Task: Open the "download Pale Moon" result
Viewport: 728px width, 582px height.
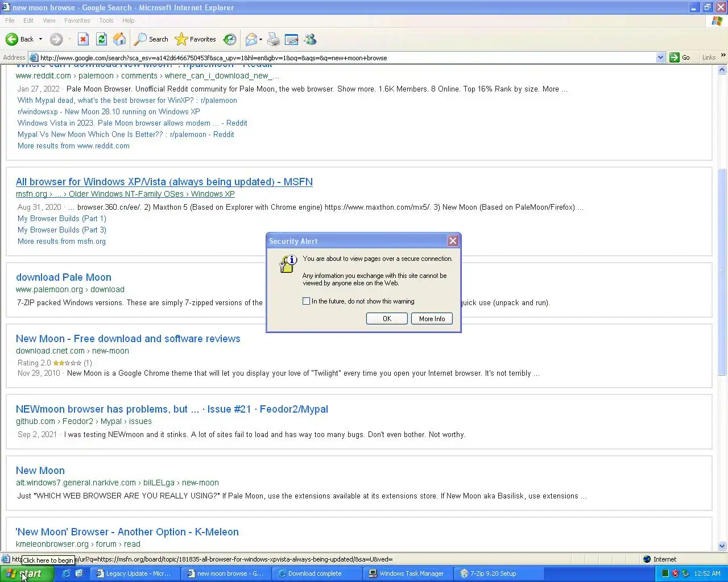Action: point(64,277)
